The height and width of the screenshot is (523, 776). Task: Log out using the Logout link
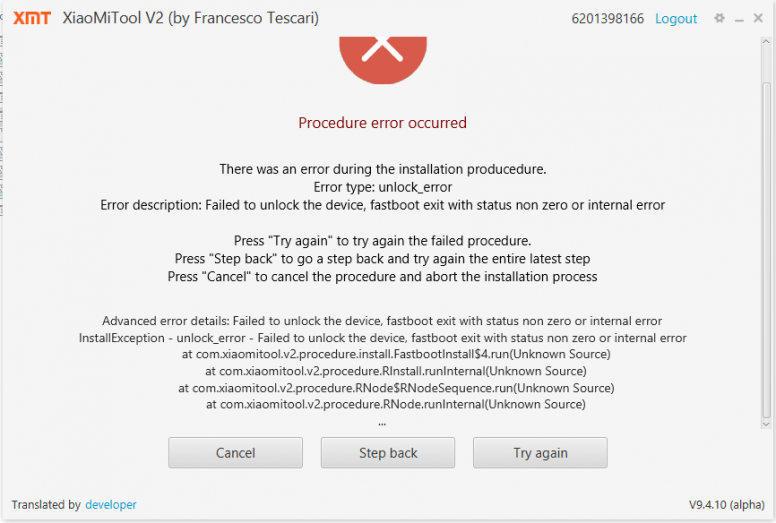[676, 19]
